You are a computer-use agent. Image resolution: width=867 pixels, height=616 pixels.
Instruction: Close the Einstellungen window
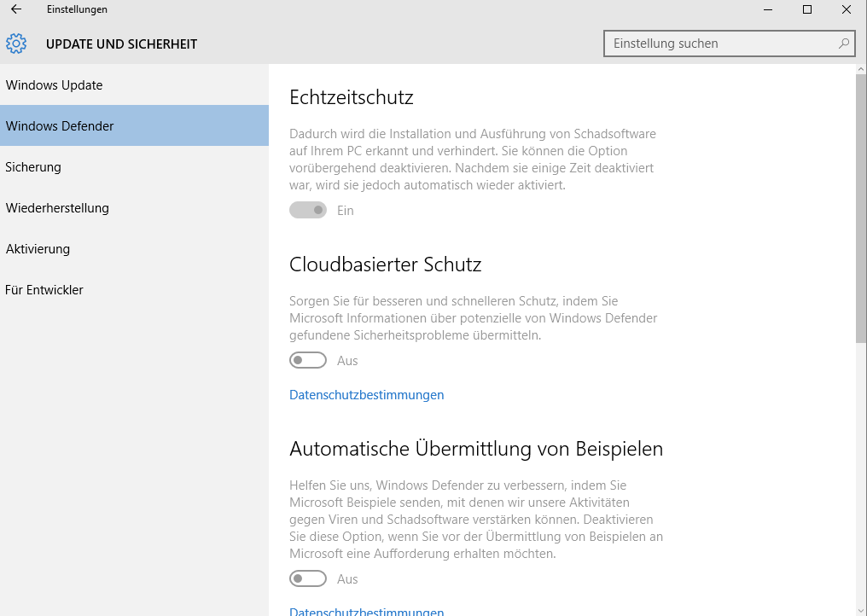pos(847,9)
